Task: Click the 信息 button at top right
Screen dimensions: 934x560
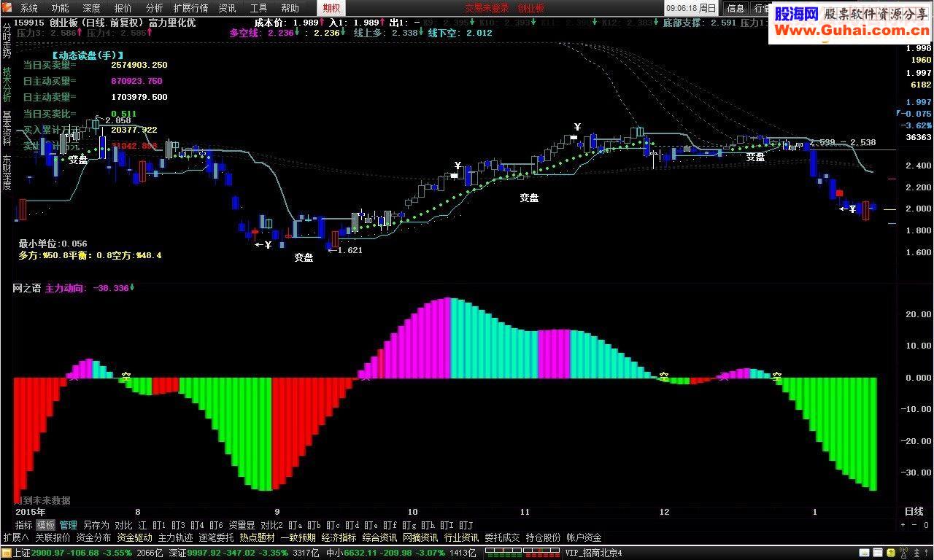Action: [x=736, y=8]
